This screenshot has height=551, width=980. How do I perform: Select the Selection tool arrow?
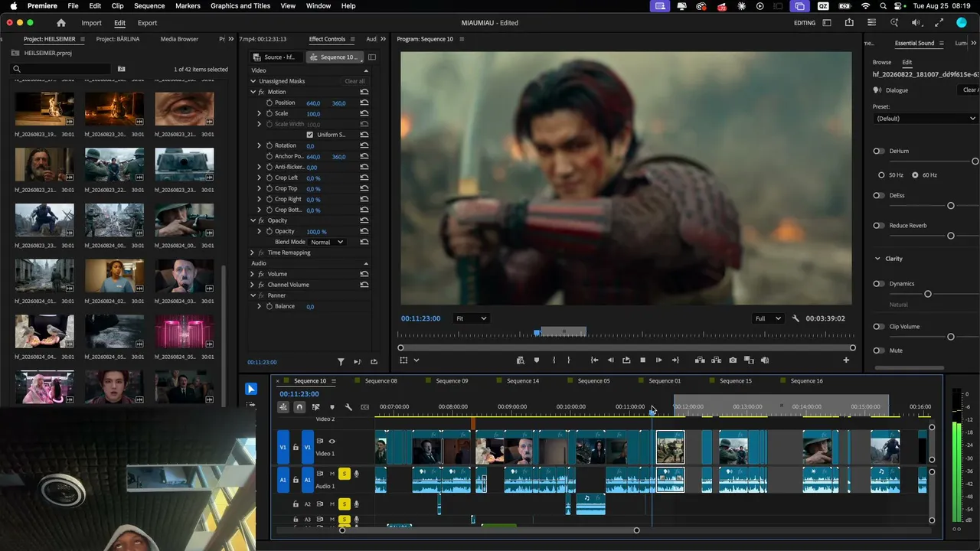(250, 389)
